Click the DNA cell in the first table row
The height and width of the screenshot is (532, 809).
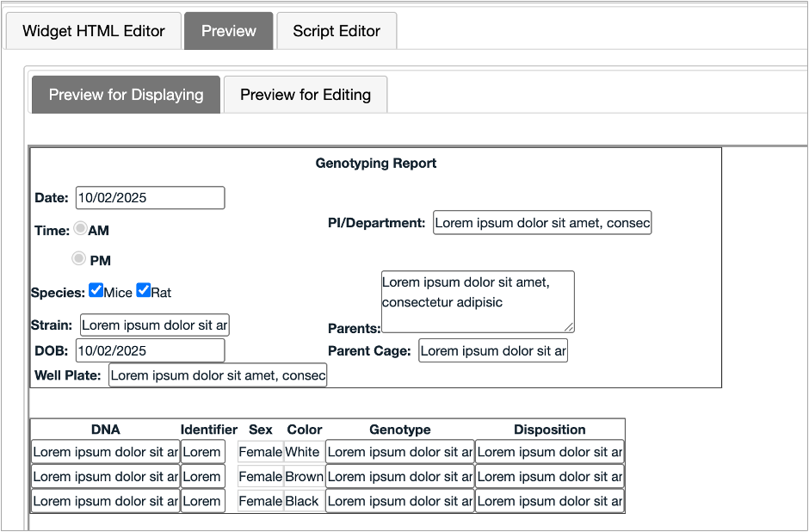[x=105, y=451]
